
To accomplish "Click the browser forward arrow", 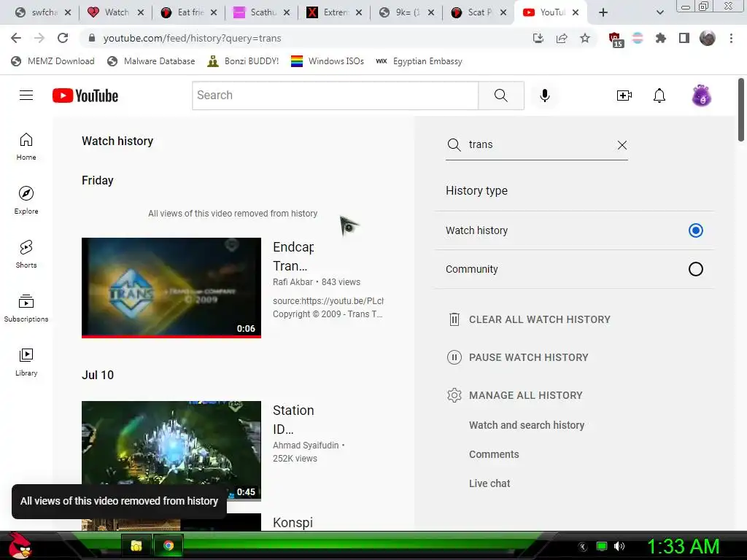I will [39, 38].
